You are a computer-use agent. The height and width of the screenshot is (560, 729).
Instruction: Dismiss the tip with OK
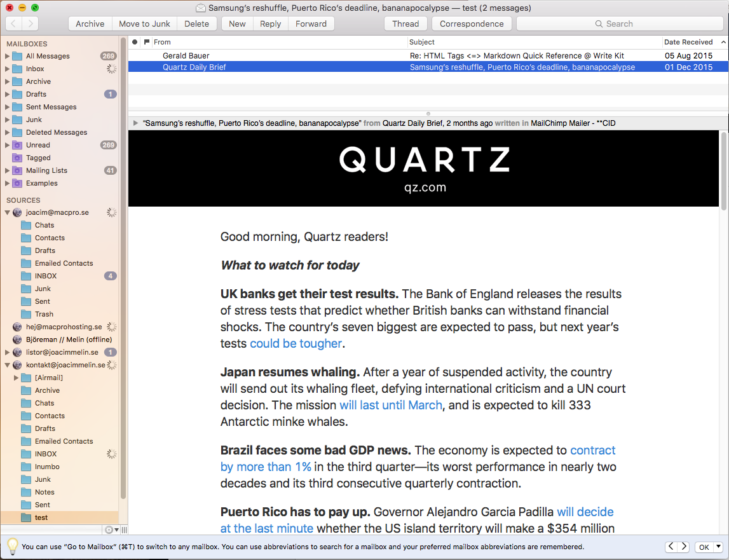pos(704,547)
